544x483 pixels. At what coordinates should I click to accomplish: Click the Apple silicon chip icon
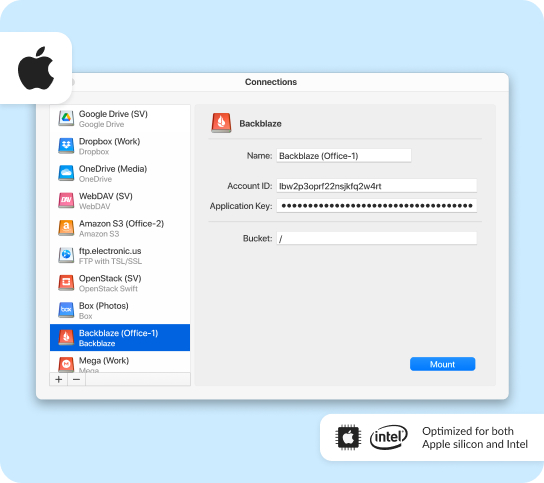pyautogui.click(x=348, y=437)
